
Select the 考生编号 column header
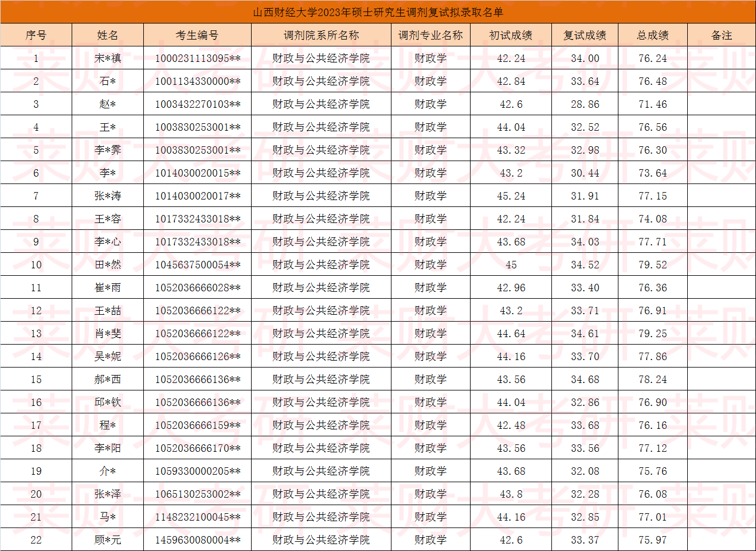click(197, 35)
